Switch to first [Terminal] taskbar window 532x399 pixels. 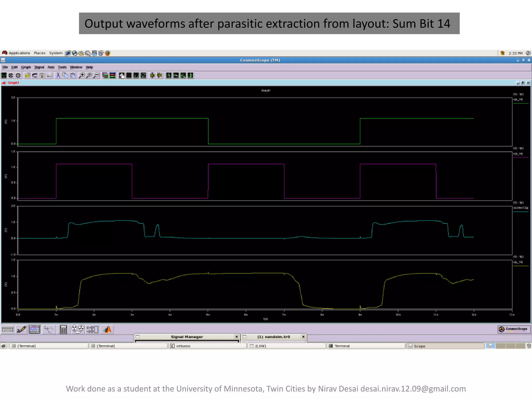pos(49,346)
